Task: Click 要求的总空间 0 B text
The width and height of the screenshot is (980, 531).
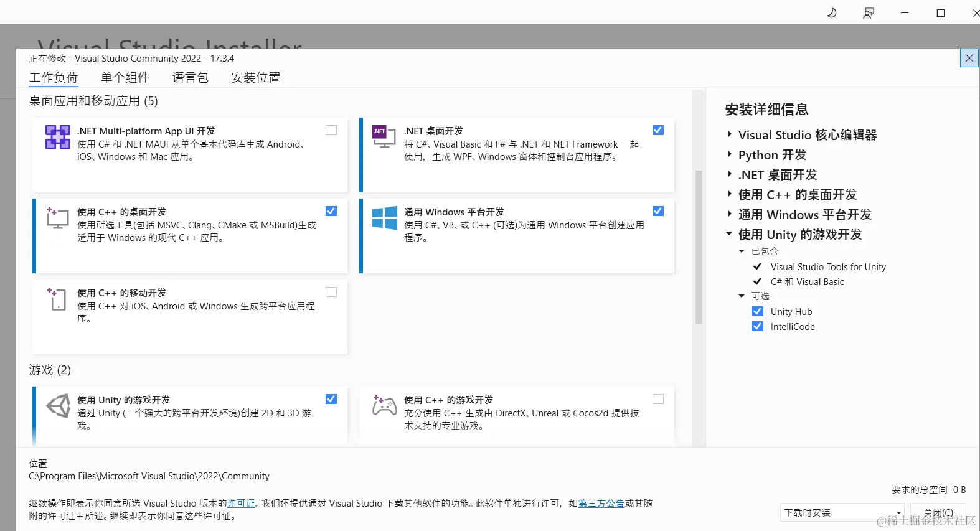Action: point(929,489)
